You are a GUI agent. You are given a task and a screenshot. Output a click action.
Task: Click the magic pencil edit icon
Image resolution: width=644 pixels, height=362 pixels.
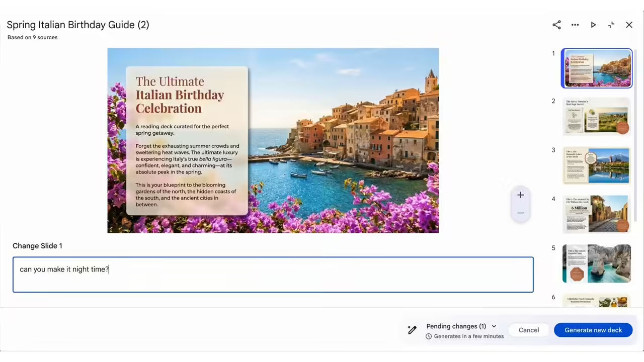412,330
